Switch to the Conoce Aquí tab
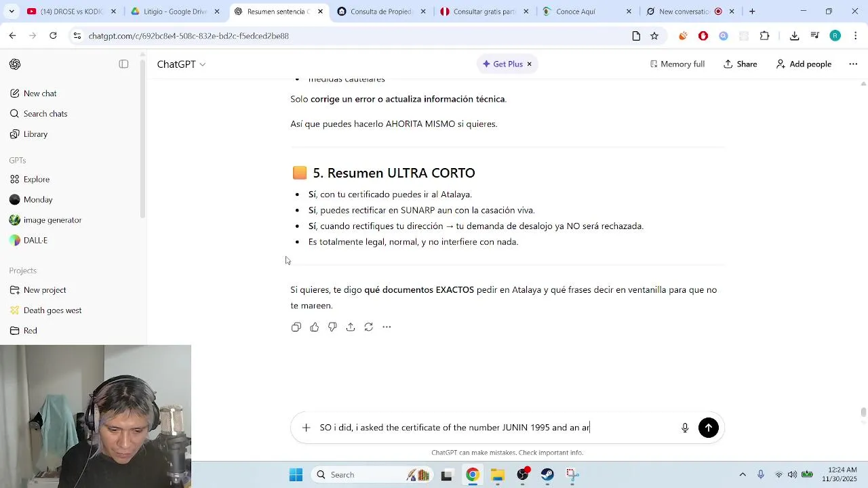Viewport: 868px width, 488px height. [x=587, y=12]
